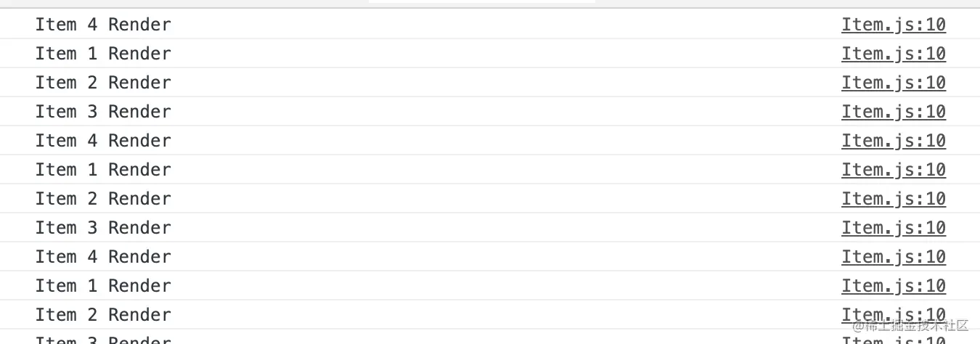Select the third Item 4 Render log message
This screenshot has height=344, width=980.
(103, 257)
